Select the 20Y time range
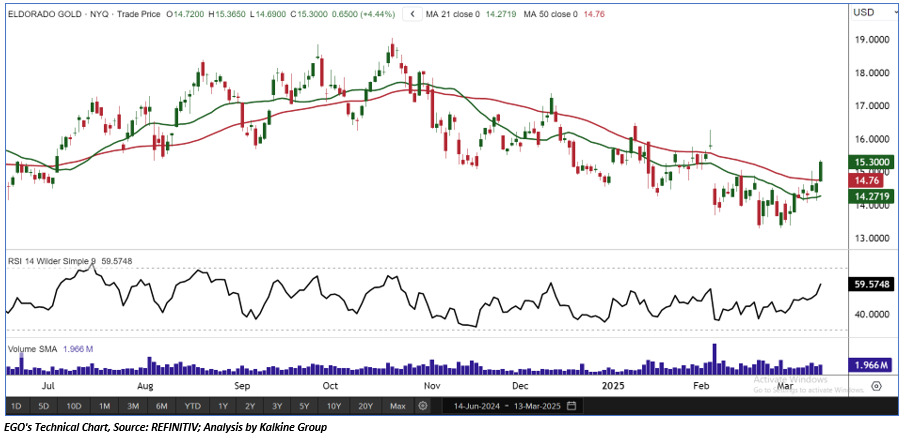Viewport: 904px width, 442px height. click(366, 406)
